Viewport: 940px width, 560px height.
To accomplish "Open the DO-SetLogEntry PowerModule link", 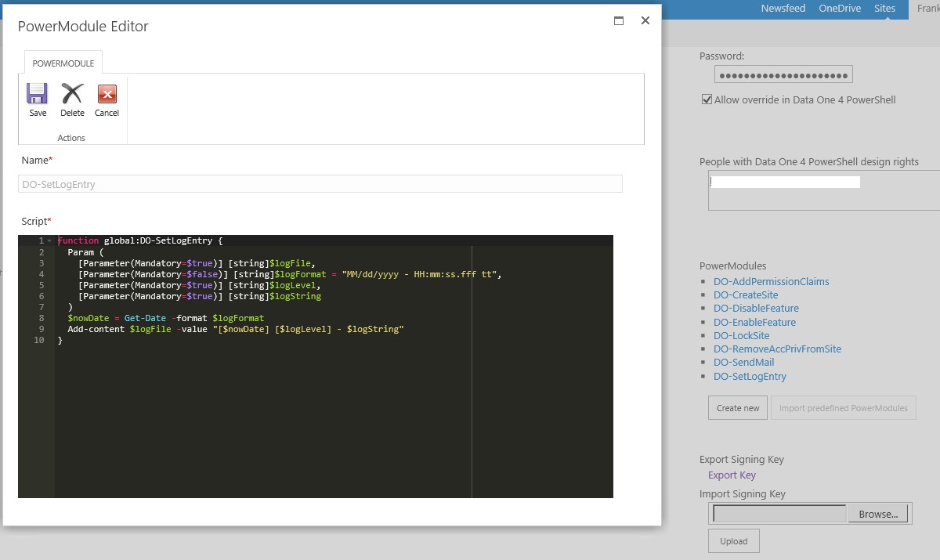I will (750, 376).
